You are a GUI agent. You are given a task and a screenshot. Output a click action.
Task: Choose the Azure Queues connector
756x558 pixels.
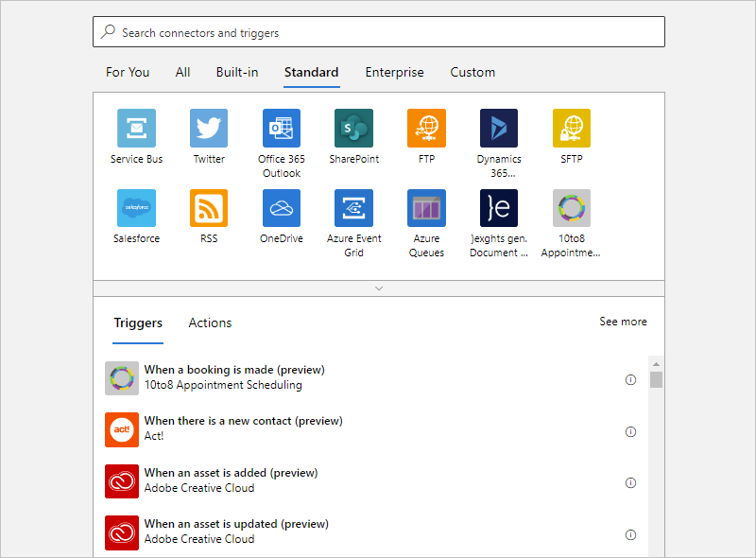coord(427,208)
